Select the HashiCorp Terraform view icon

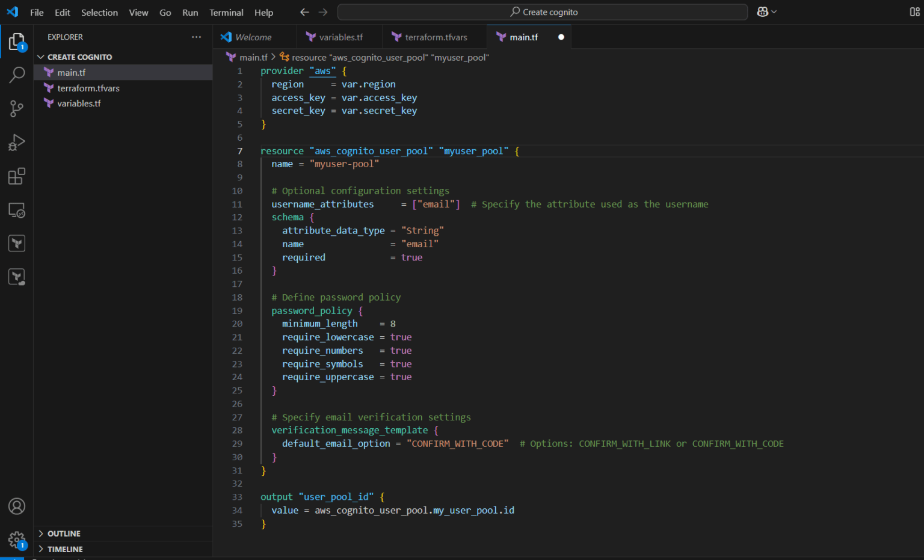(17, 243)
